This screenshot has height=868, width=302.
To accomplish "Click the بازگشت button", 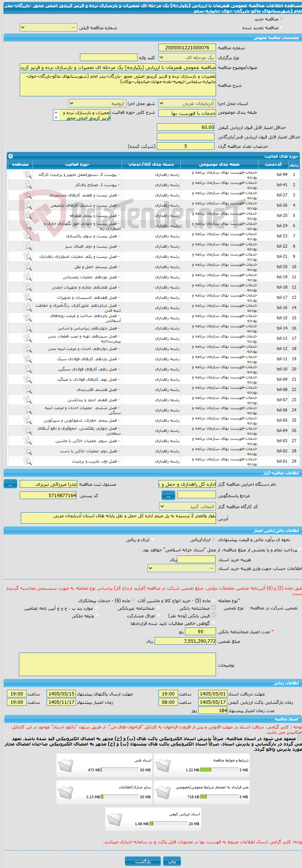I will [143, 861].
